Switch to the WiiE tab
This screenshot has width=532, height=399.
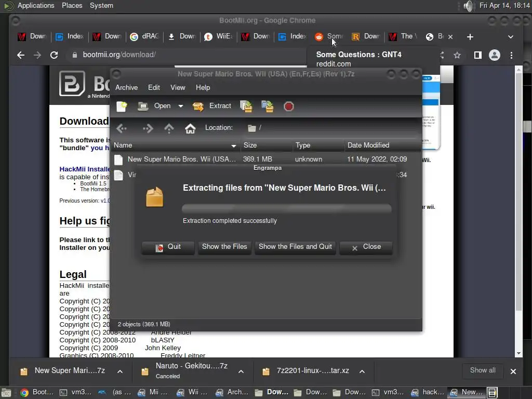[x=219, y=36]
